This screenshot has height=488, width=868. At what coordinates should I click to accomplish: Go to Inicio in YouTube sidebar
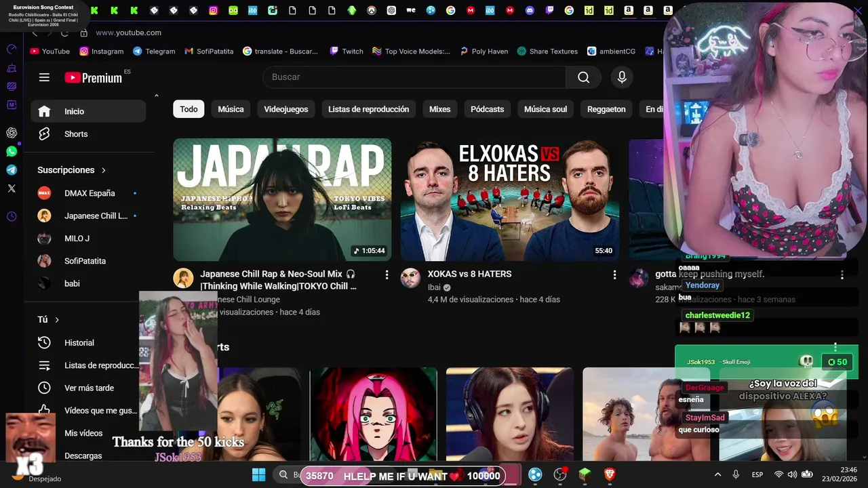click(88, 111)
